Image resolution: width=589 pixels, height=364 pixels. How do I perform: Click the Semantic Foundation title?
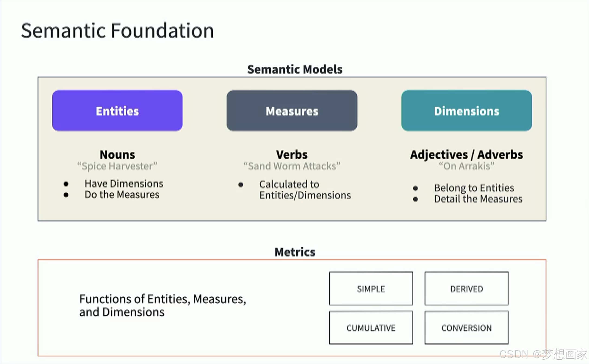[x=117, y=31]
